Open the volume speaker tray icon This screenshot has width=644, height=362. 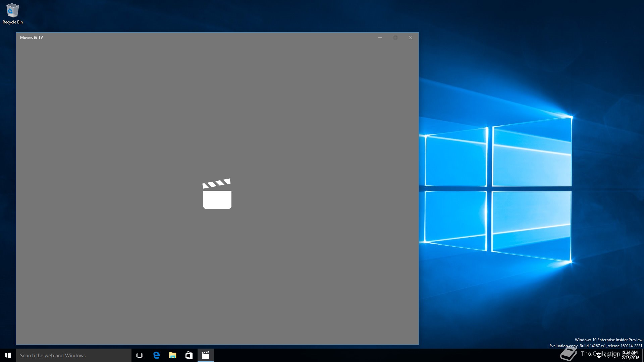pos(606,355)
